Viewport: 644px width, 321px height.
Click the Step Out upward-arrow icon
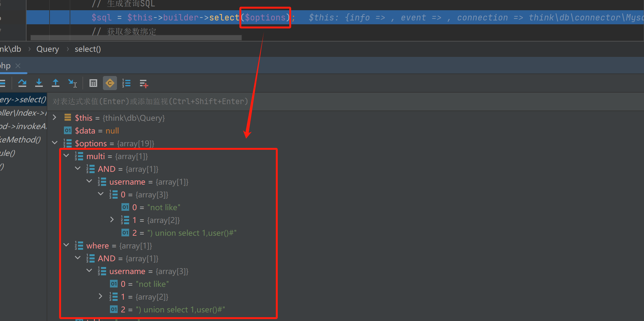click(x=56, y=83)
